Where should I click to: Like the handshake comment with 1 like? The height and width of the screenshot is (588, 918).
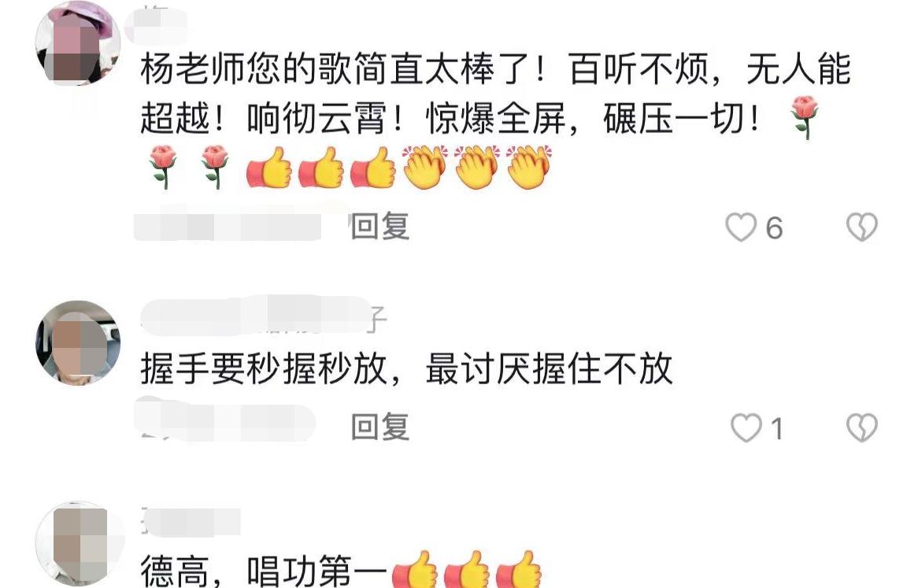click(x=746, y=427)
